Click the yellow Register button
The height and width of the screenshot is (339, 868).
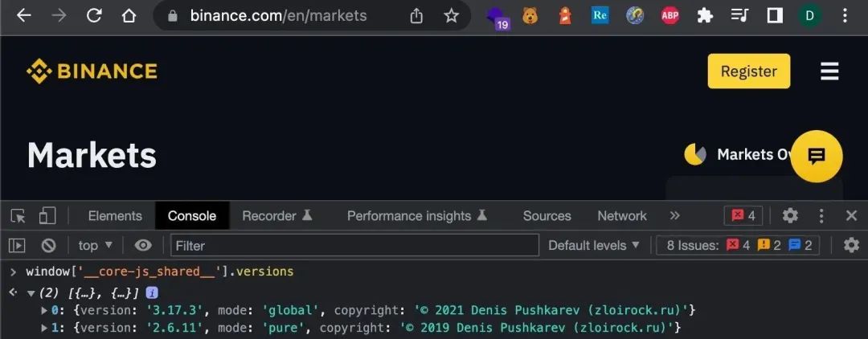tap(748, 71)
